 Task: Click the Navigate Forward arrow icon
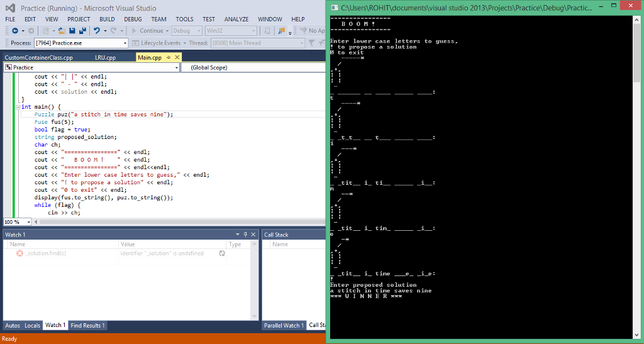[31, 31]
